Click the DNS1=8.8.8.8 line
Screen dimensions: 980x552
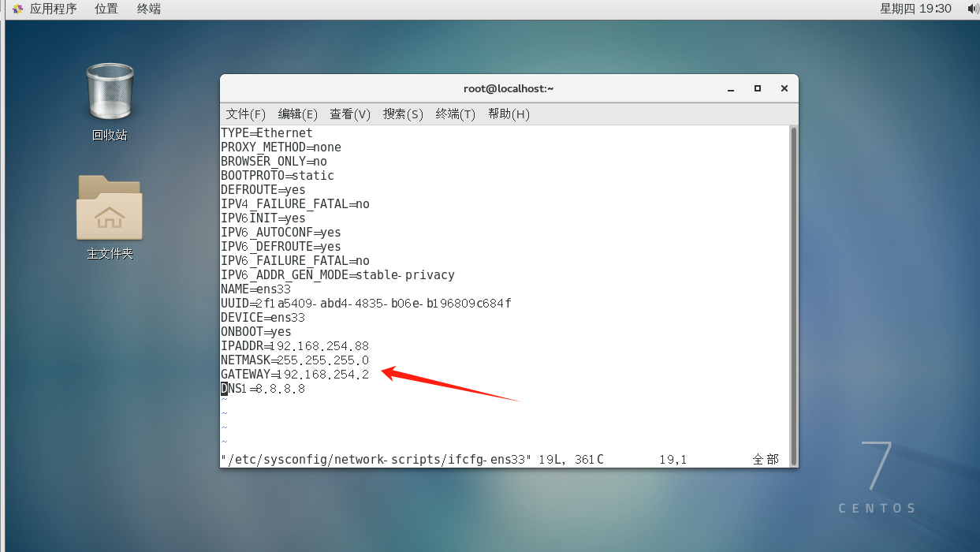click(x=263, y=389)
